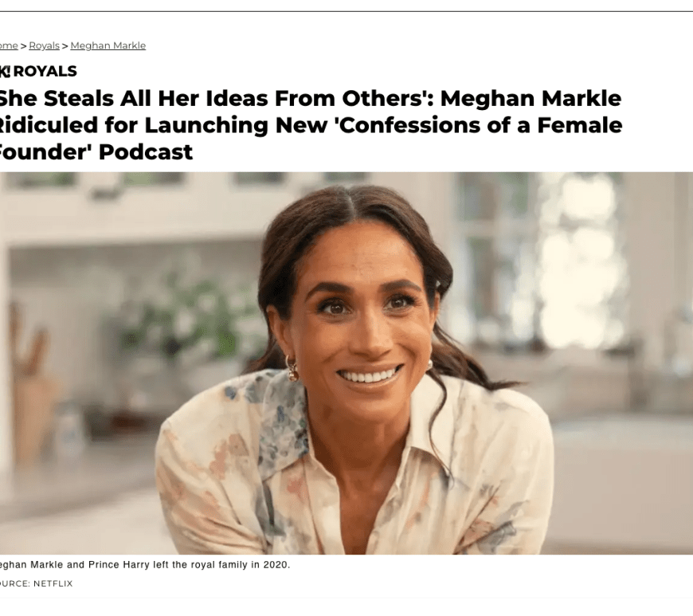Screen dimensions: 693x616
Task: Click the breadcrumb arrow after Royals
Action: pos(65,45)
